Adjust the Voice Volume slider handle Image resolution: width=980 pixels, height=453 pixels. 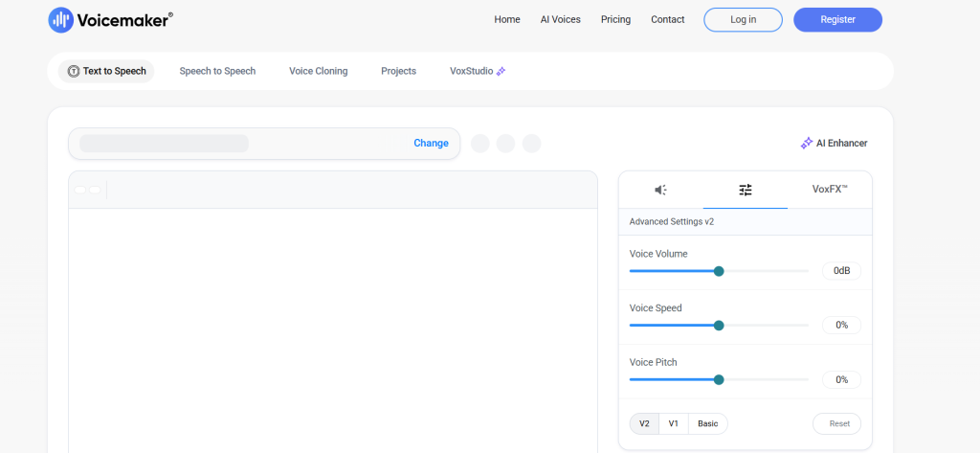(719, 271)
